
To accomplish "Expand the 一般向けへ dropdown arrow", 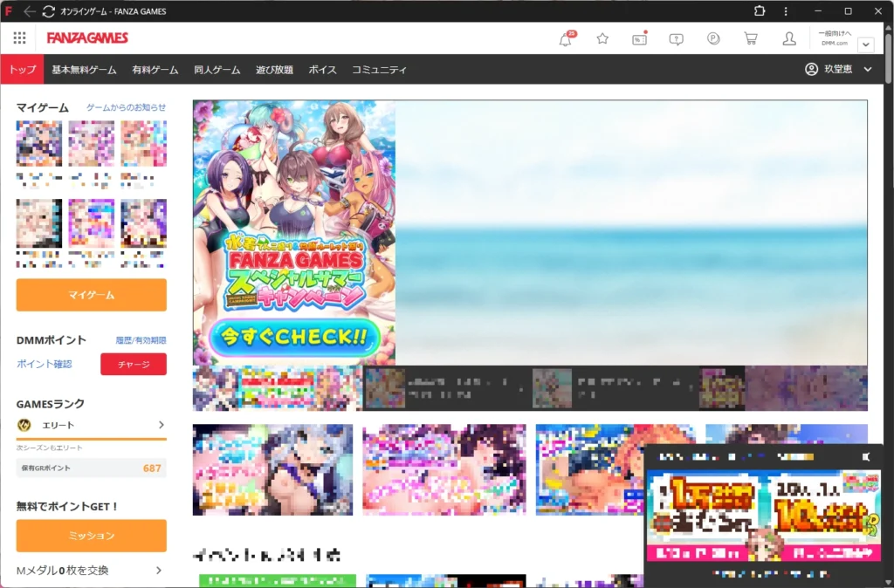I will point(866,44).
